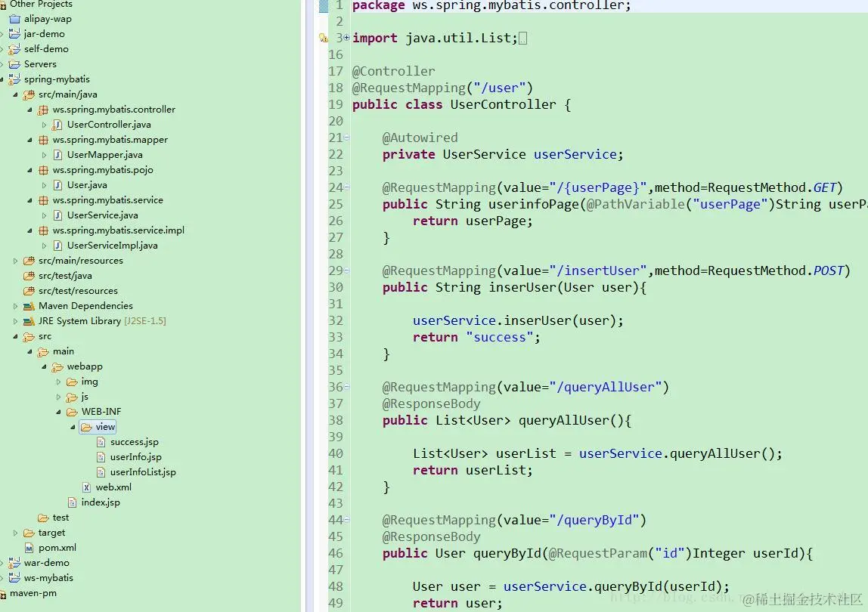
Task: Select userInfo.jsp in the view folder
Action: click(135, 457)
